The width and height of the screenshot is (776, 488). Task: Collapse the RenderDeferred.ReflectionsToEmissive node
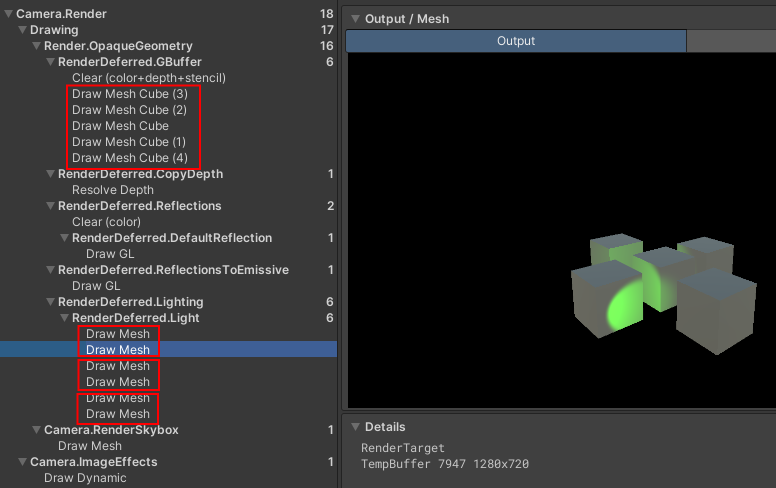[50, 270]
